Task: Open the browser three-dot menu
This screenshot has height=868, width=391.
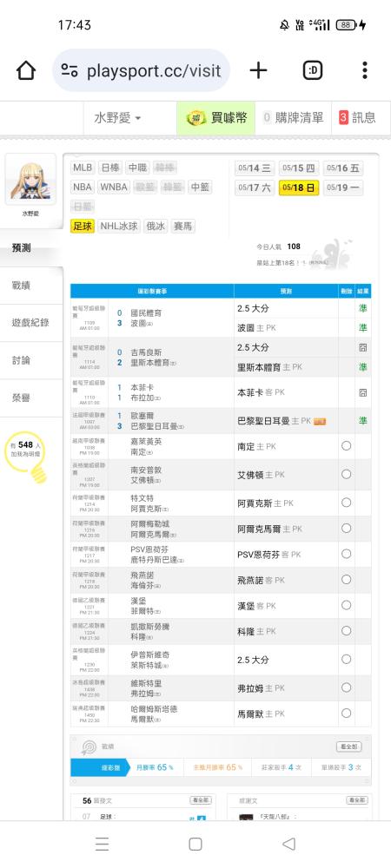Action: (x=364, y=70)
